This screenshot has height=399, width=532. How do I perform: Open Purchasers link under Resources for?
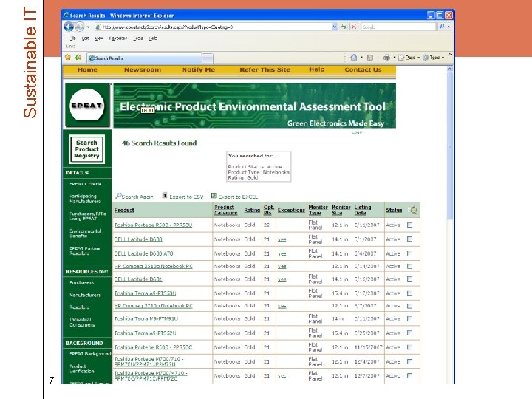(82, 282)
